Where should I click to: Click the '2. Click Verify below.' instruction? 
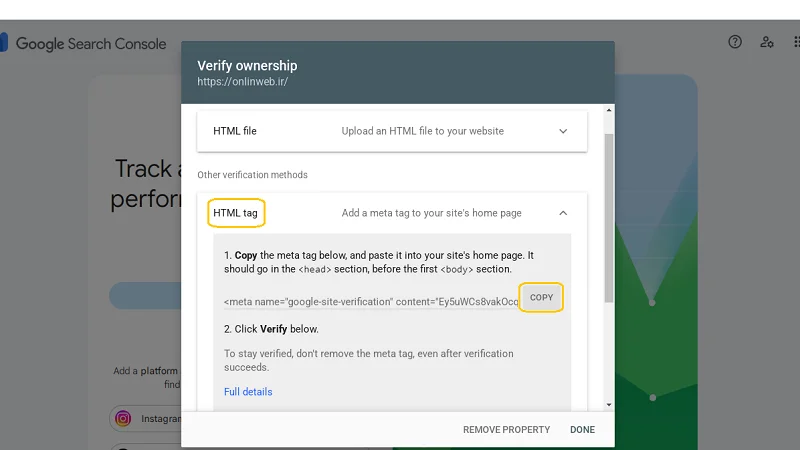coord(271,329)
